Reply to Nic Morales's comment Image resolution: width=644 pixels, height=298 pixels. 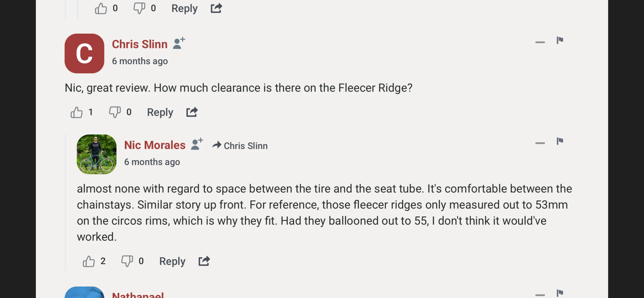pos(172,261)
